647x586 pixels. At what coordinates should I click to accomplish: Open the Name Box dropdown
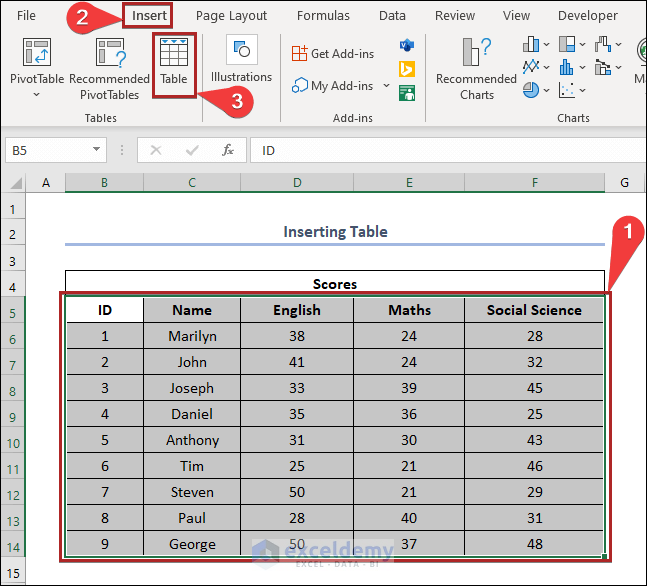[x=97, y=149]
